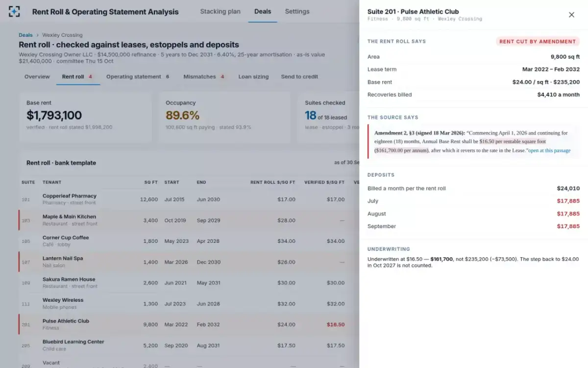This screenshot has width=588, height=368.
Task: Open the Send to credit sub-tab
Action: pyautogui.click(x=299, y=77)
